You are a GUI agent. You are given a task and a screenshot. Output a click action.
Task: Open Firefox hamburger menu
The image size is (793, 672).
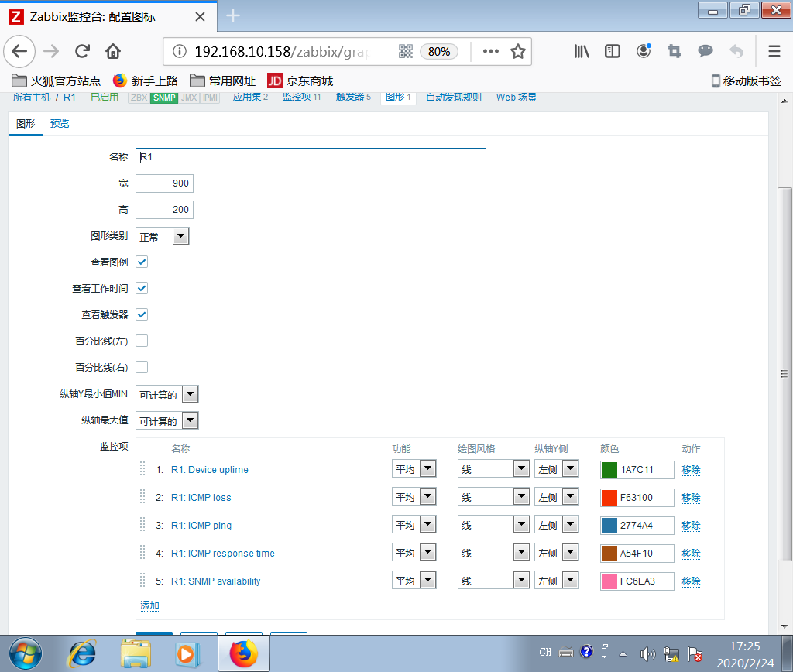[774, 51]
